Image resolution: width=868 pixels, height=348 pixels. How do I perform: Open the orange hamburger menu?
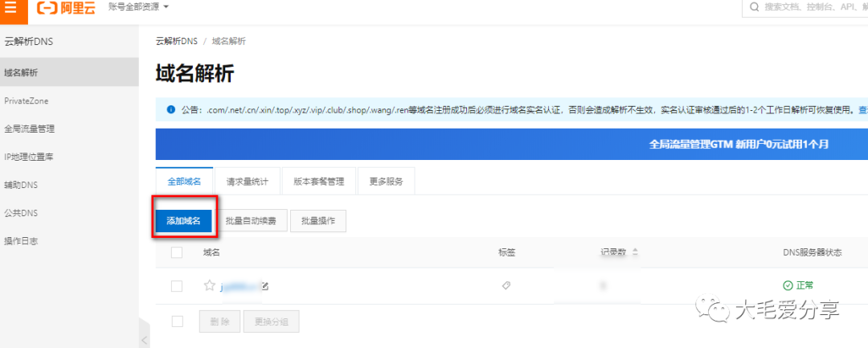10,7
